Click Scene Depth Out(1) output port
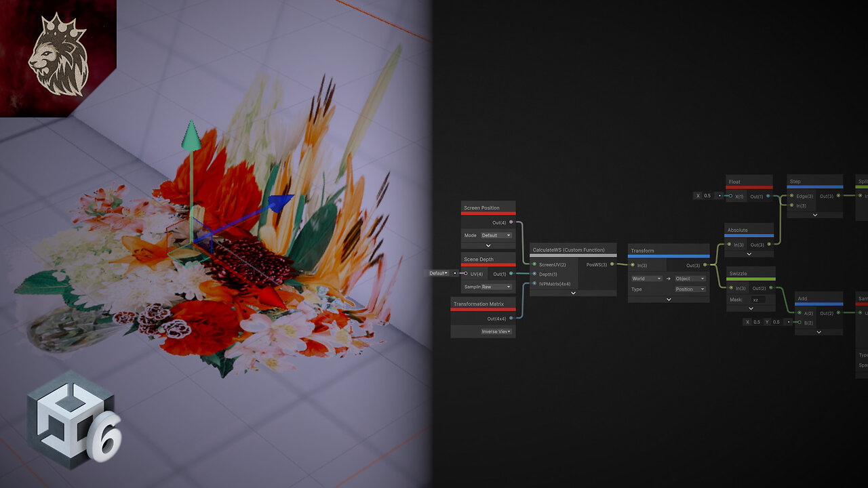 (511, 273)
